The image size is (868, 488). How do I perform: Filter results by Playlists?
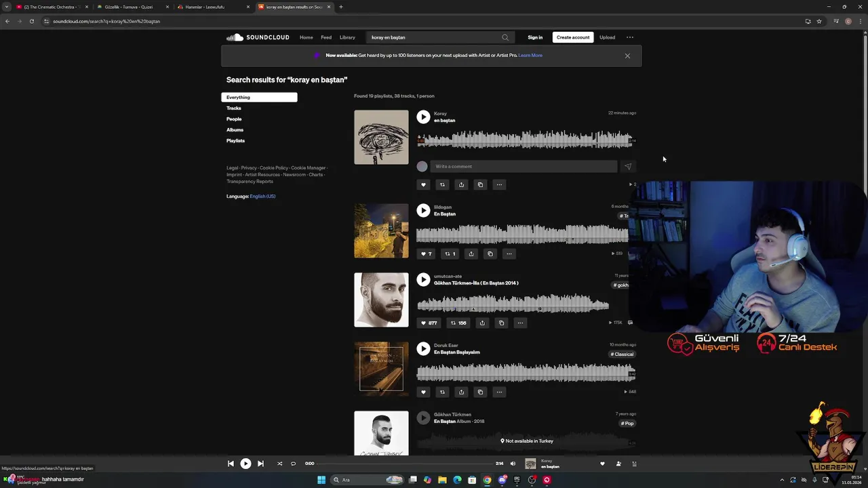(x=235, y=140)
